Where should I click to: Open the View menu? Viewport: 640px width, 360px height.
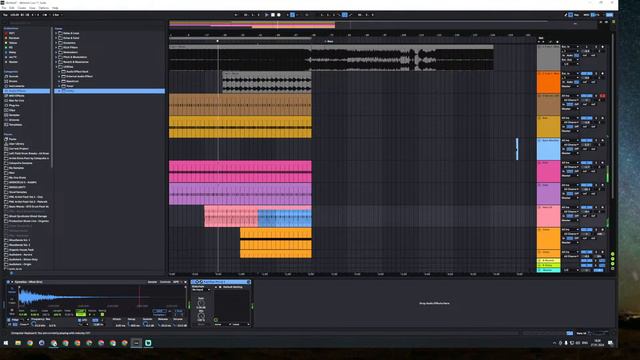coord(32,8)
